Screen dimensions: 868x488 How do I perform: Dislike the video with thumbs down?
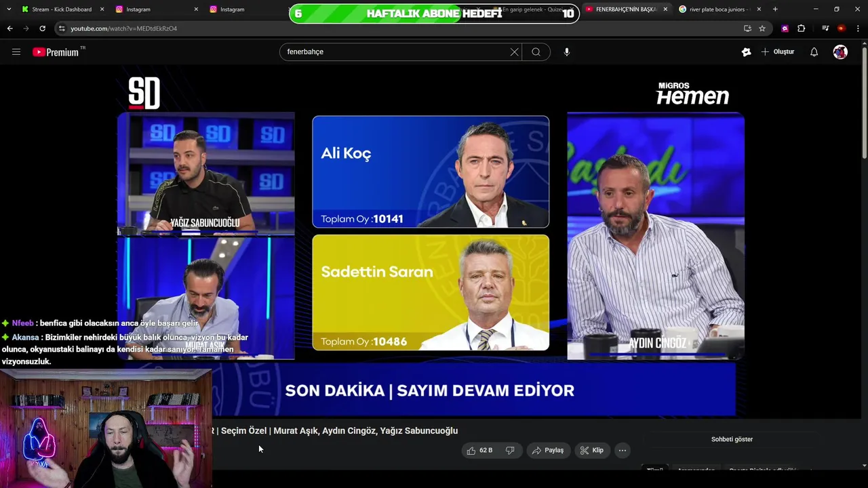pos(510,450)
